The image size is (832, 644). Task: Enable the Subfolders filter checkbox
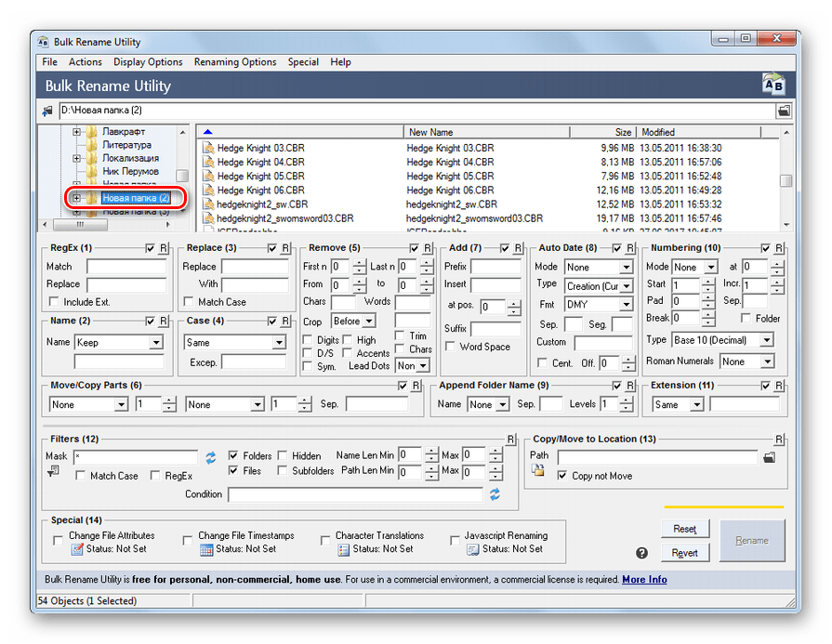coord(283,470)
